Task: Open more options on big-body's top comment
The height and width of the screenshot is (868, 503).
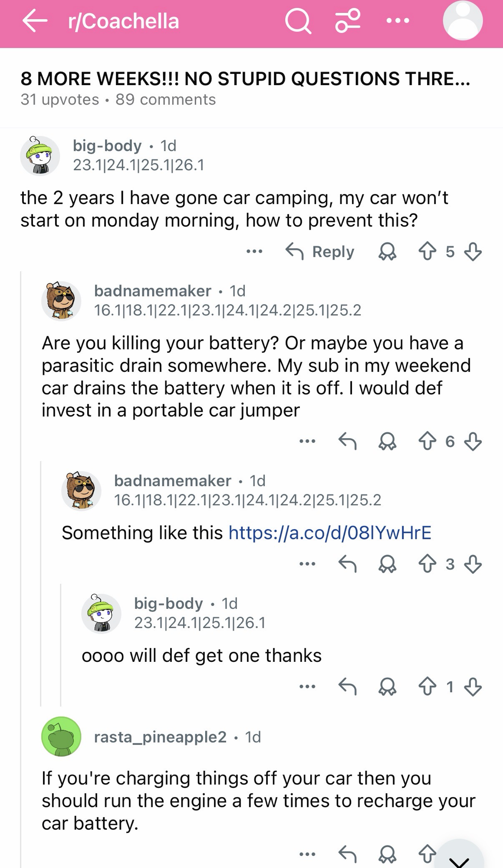Action: point(254,251)
